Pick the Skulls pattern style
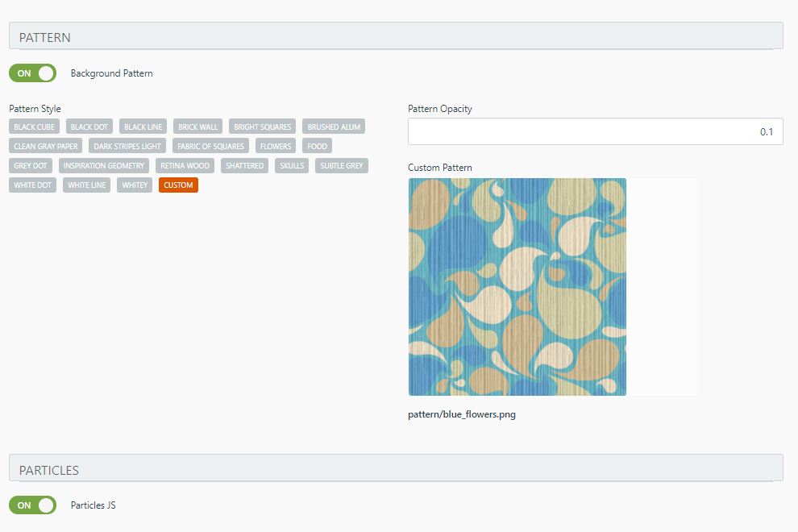 point(292,165)
